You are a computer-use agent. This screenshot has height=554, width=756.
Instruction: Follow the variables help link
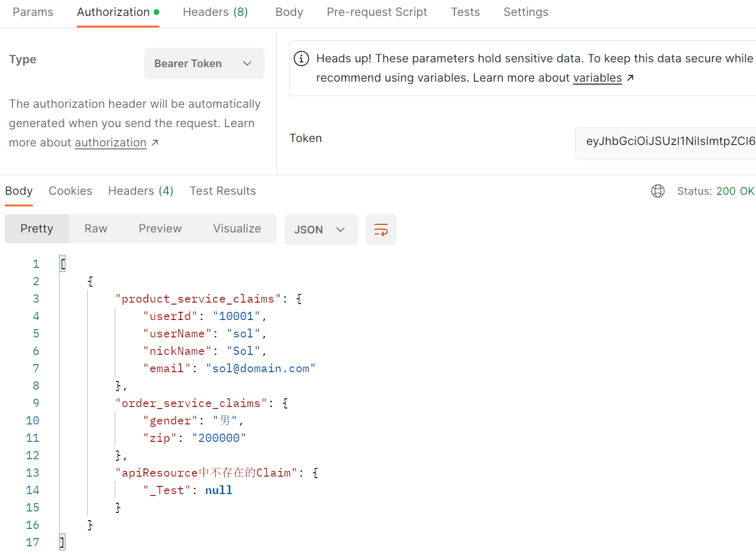pyautogui.click(x=598, y=78)
